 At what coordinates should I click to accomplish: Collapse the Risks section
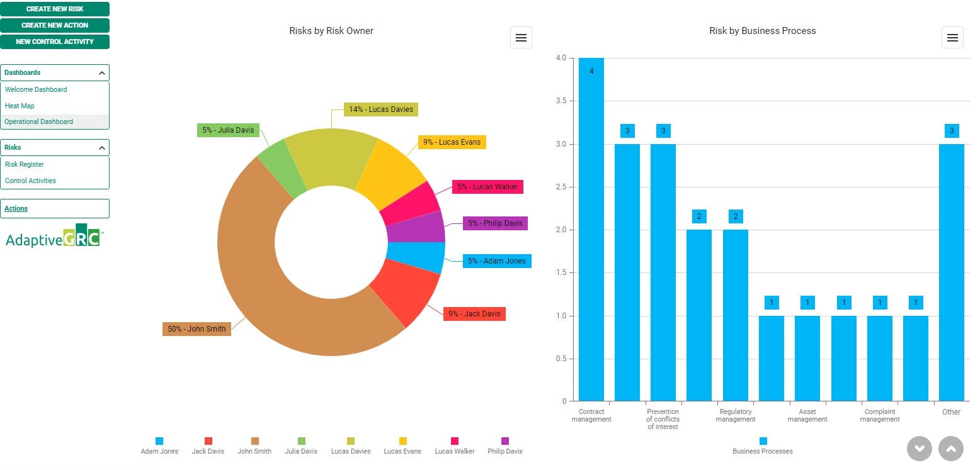[102, 148]
